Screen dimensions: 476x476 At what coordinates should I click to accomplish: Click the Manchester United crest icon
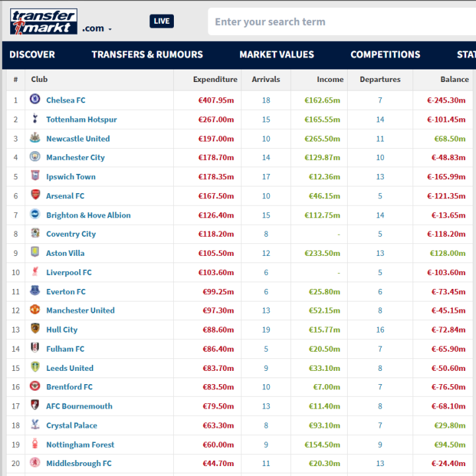(x=35, y=309)
